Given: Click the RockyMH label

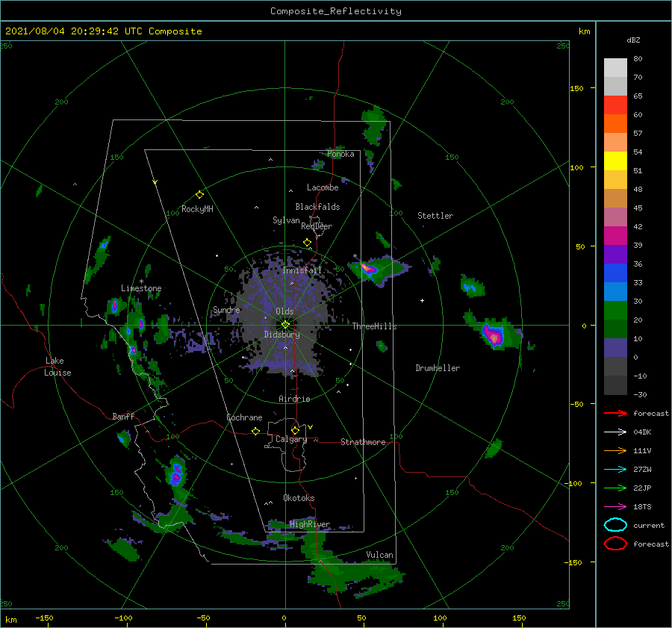Looking at the screenshot, I should coord(197,209).
